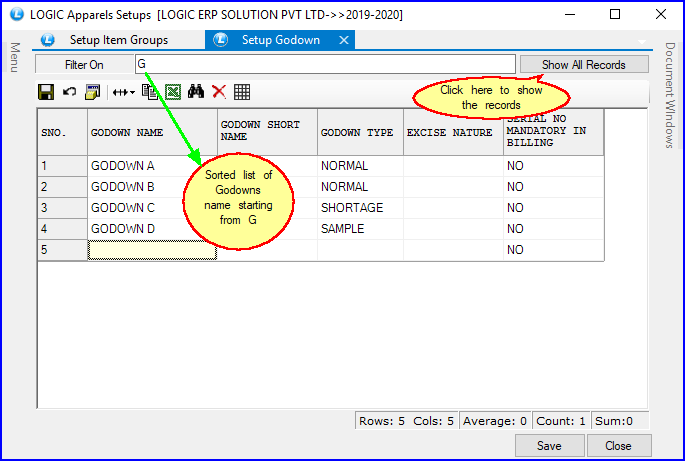This screenshot has width=685, height=461.
Task: Click the Logic logo on Setup Godown tab
Action: [x=221, y=40]
